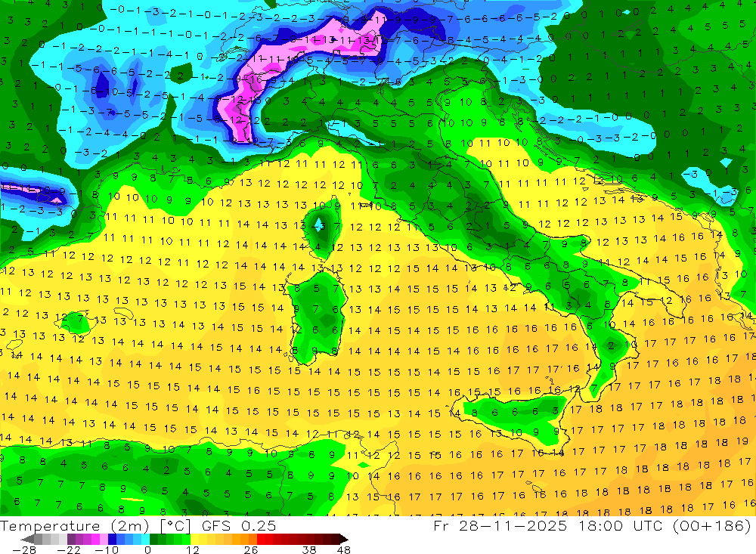Click the -22 legend scale label
Viewport: 756px width, 554px height.
[x=69, y=549]
